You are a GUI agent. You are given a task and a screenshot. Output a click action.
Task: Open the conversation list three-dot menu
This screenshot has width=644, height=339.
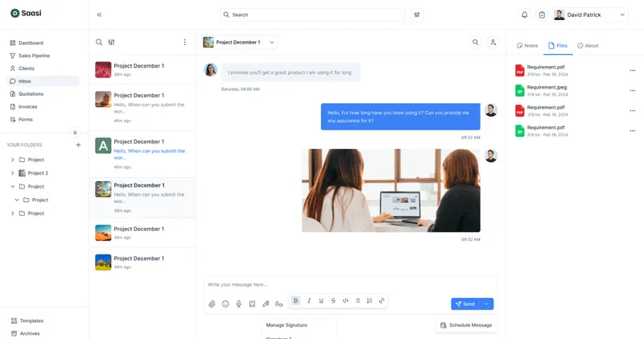[x=184, y=42]
